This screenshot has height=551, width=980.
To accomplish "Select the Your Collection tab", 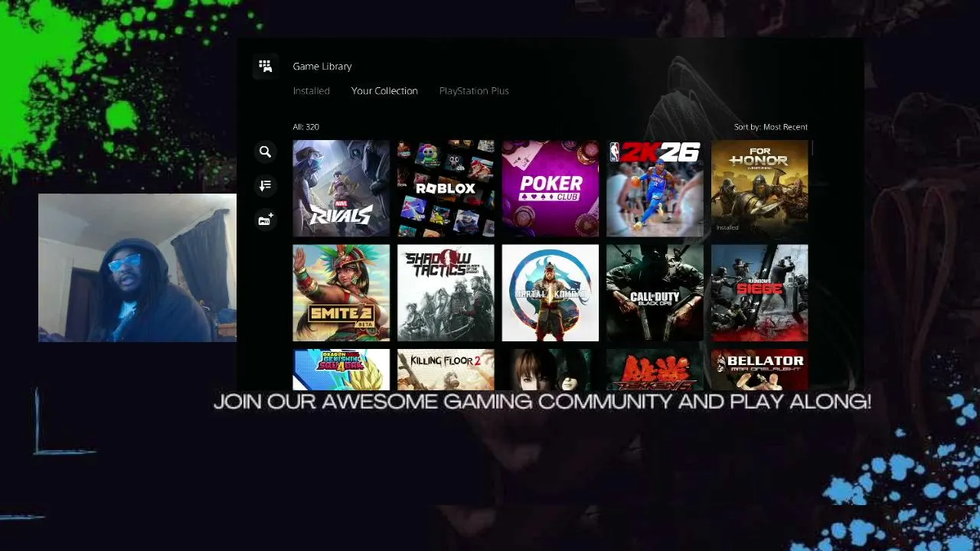I will pos(384,91).
